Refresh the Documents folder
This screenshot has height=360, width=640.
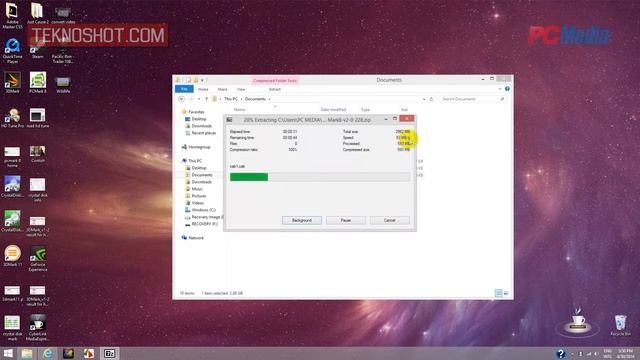[x=431, y=99]
